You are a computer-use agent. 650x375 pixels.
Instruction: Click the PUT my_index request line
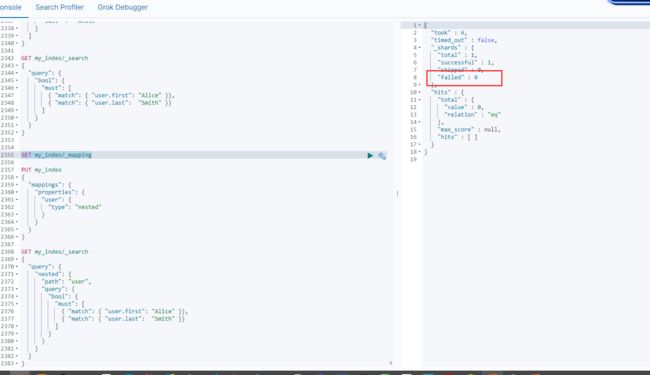point(41,170)
